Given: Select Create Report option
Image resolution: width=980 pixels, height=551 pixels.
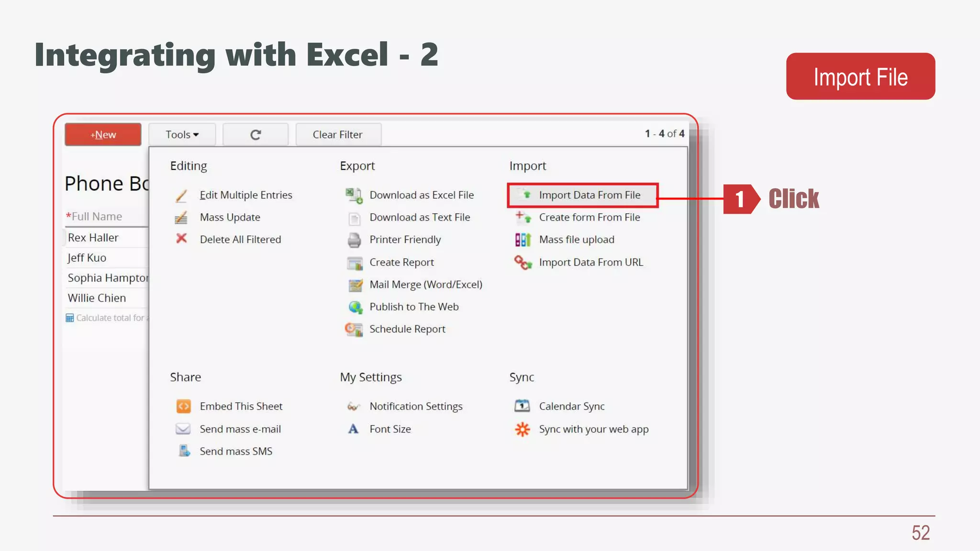Looking at the screenshot, I should 402,263.
